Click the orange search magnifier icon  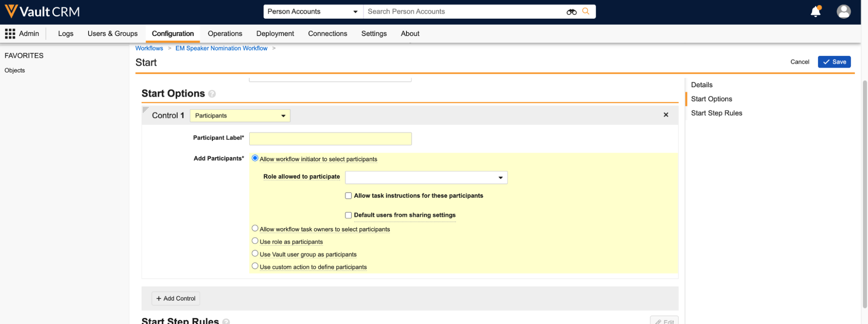point(586,11)
